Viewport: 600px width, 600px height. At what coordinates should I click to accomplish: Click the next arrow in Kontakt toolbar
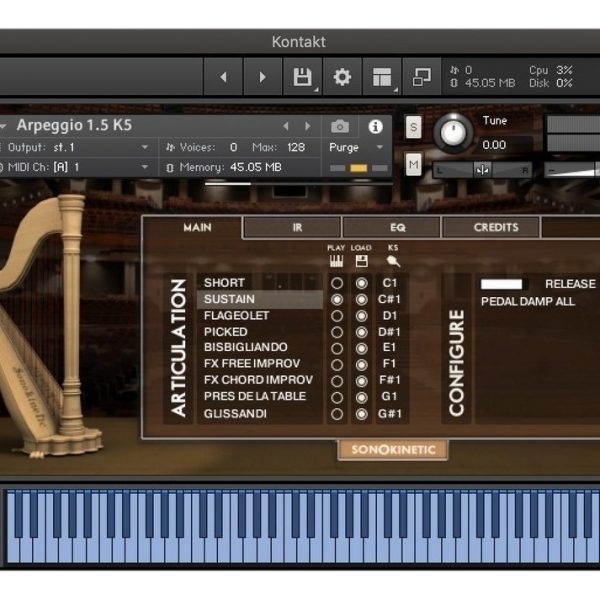(262, 77)
